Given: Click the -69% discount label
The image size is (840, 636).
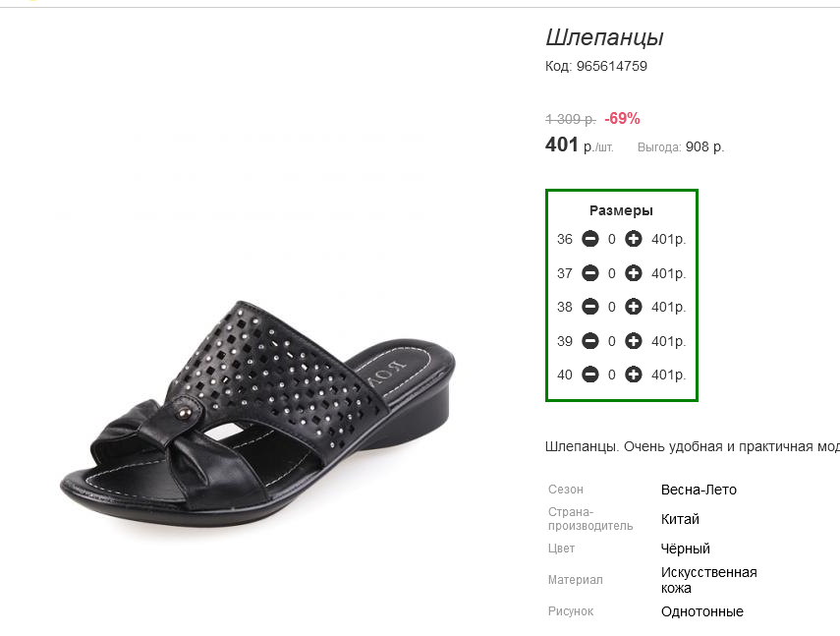Looking at the screenshot, I should tap(622, 118).
